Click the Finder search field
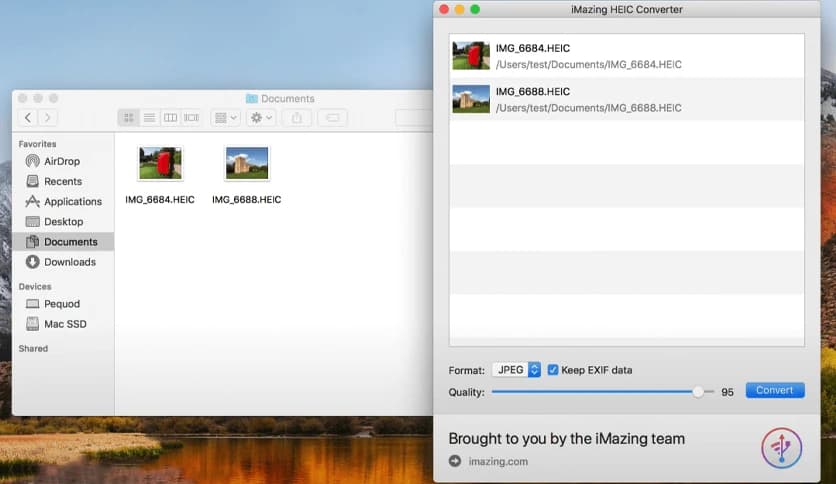The height and width of the screenshot is (484, 836). 414,117
